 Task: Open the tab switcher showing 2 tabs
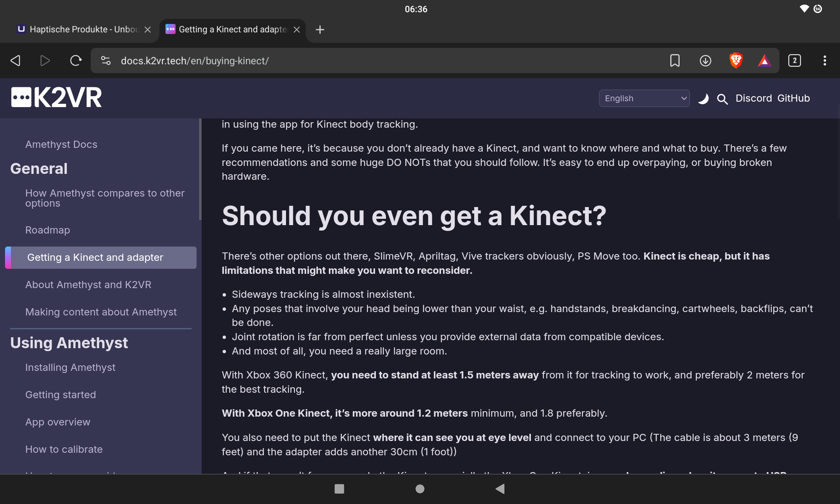794,60
